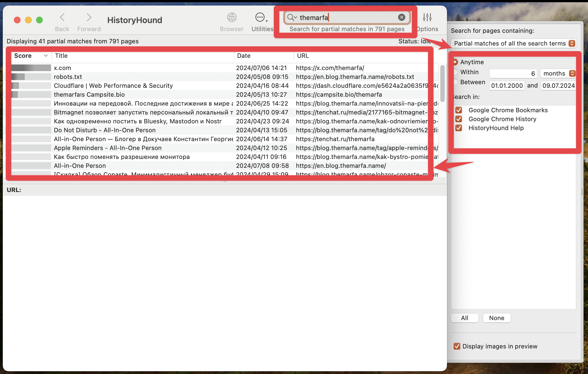
Task: Clear the search field with X icon
Action: coord(401,18)
